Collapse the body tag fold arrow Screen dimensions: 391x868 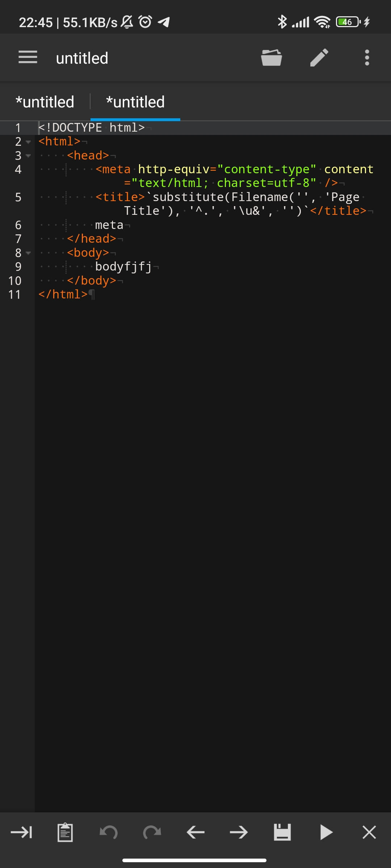[28, 253]
